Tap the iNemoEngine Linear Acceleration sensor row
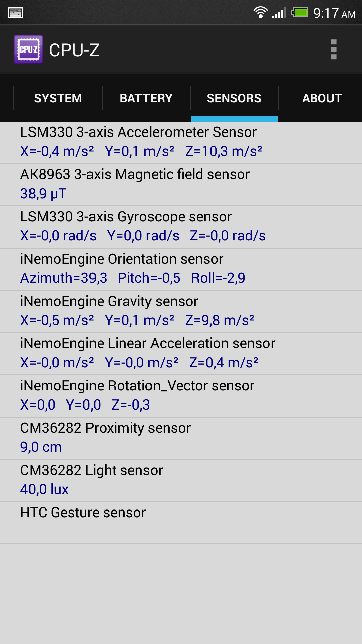Viewport: 362px width, 644px height. (x=181, y=354)
